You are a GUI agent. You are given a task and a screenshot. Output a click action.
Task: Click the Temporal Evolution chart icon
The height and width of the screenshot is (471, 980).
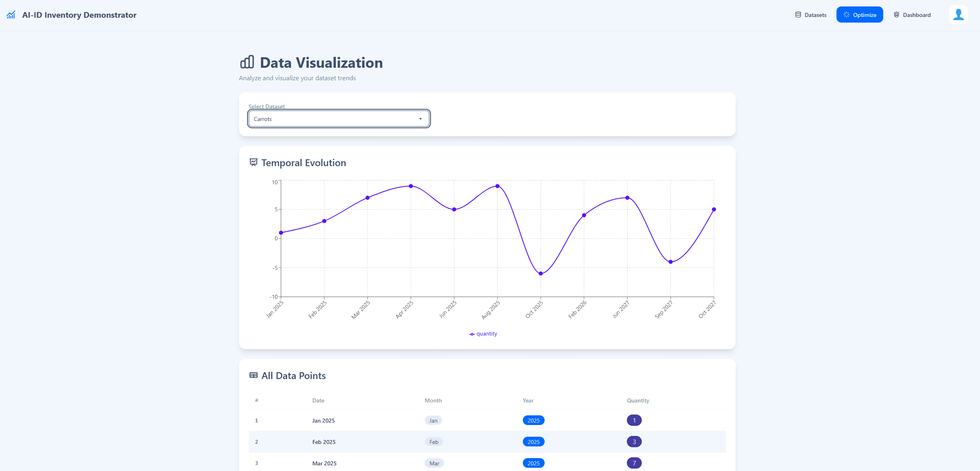coord(254,162)
